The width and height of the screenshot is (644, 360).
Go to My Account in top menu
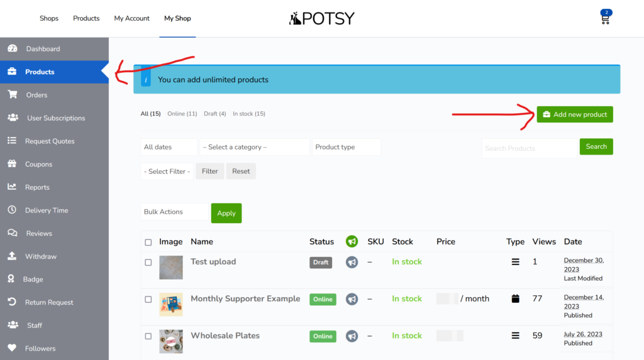point(132,18)
